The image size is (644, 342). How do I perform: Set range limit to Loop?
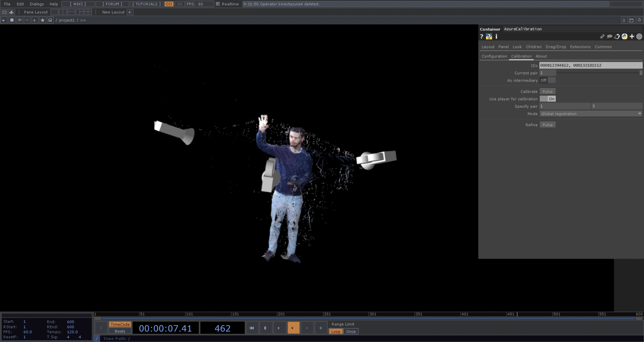click(x=336, y=331)
